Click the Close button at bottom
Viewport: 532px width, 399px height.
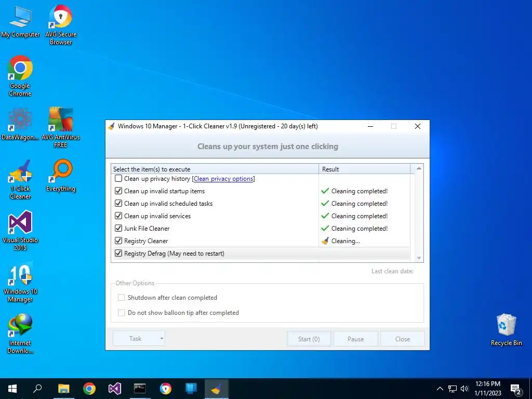[x=403, y=339]
